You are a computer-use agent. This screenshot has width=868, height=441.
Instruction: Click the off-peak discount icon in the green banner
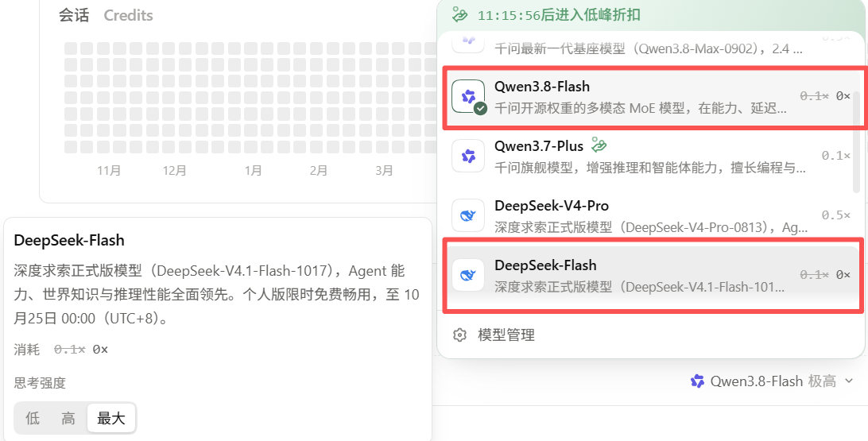(x=460, y=15)
